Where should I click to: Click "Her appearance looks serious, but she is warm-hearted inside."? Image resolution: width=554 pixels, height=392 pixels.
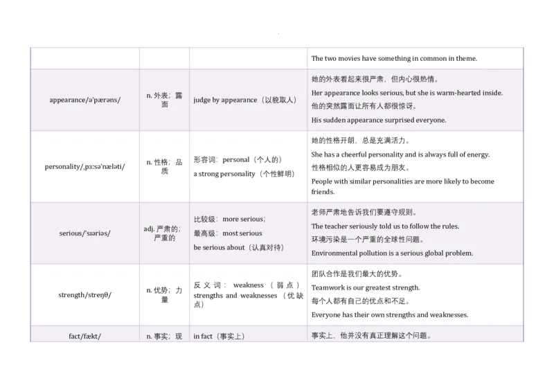tap(406, 93)
